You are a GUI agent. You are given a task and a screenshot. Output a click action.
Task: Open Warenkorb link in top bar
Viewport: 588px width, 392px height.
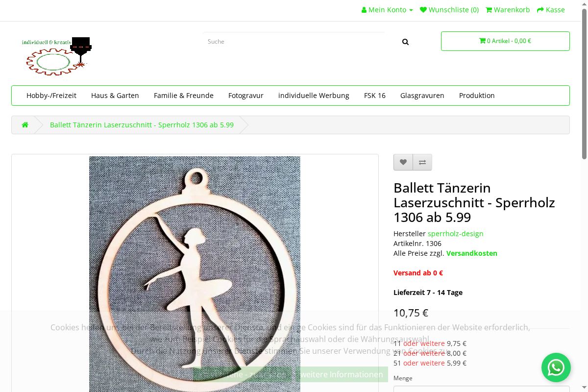[x=508, y=10]
